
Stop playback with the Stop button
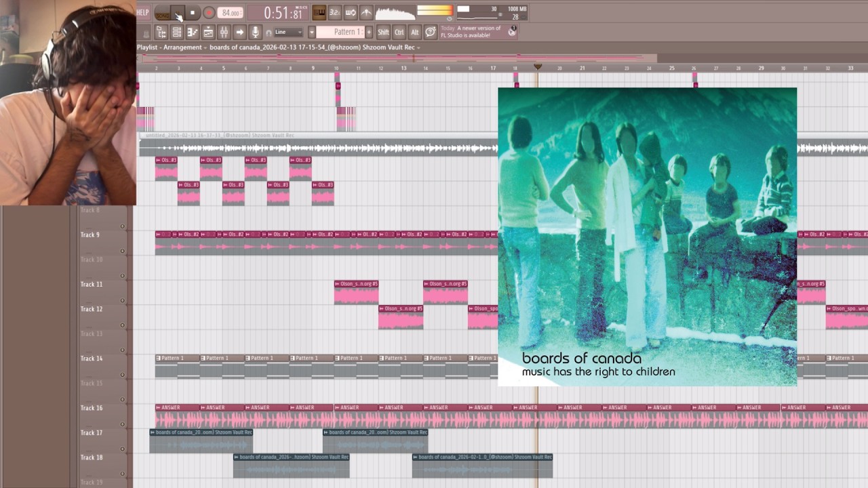193,13
